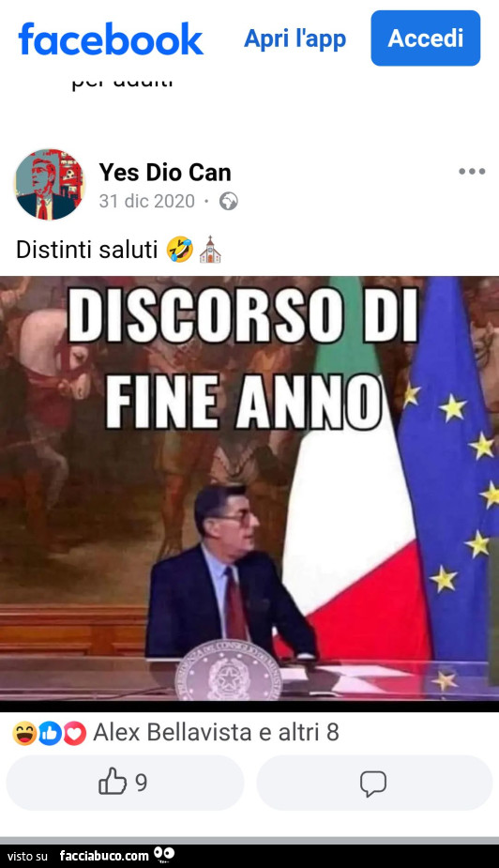Open the facciabuco.com watermark link
Image resolution: width=499 pixels, height=868 pixels.
[x=104, y=856]
